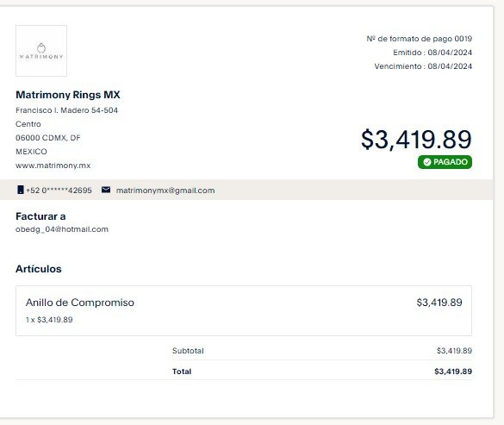
Task: Click the Artículos section heading
Action: point(39,269)
